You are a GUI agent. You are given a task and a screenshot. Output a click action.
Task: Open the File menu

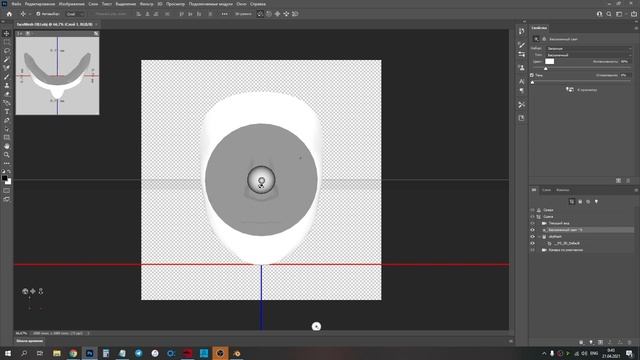(16, 4)
